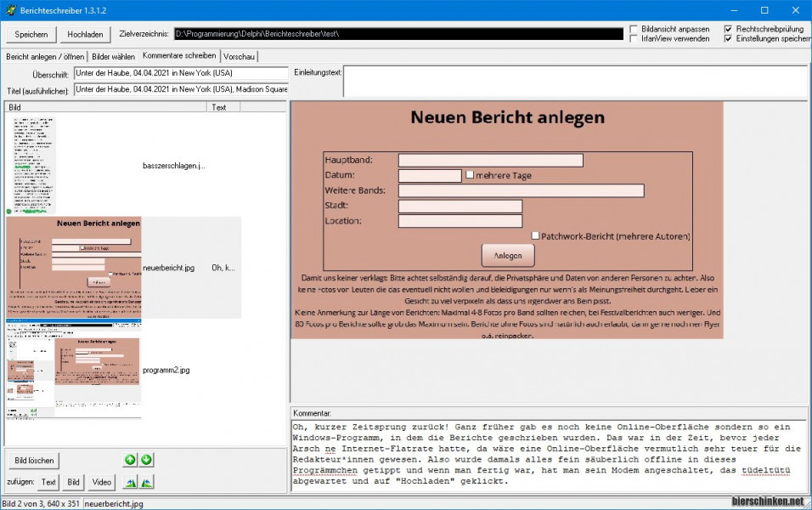This screenshot has height=510, width=812.
Task: Delete image with Bild löschen button
Action: 33,461
